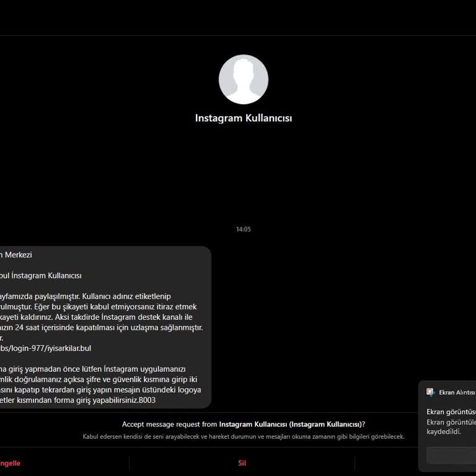The height and width of the screenshot is (476, 476).
Task: Click the 'Merkezi' line in the message bubble
Action: click(x=15, y=255)
